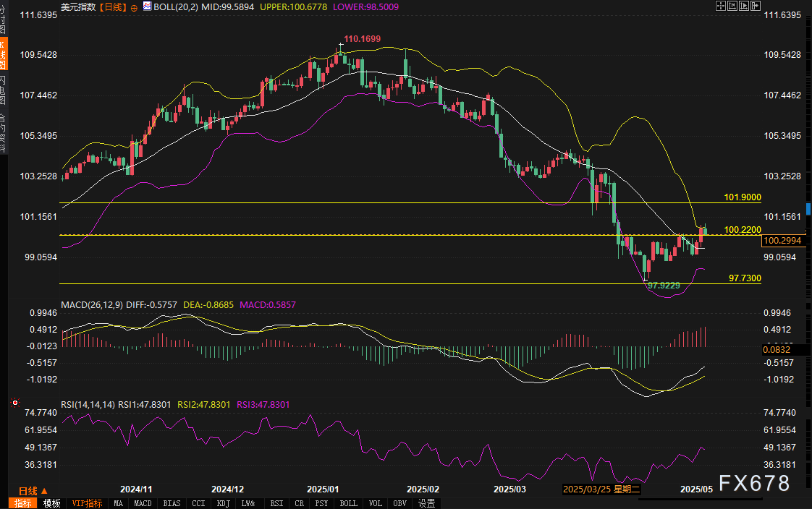Click the red RSI panel marker icon
This screenshot has width=812, height=509.
click(x=14, y=403)
